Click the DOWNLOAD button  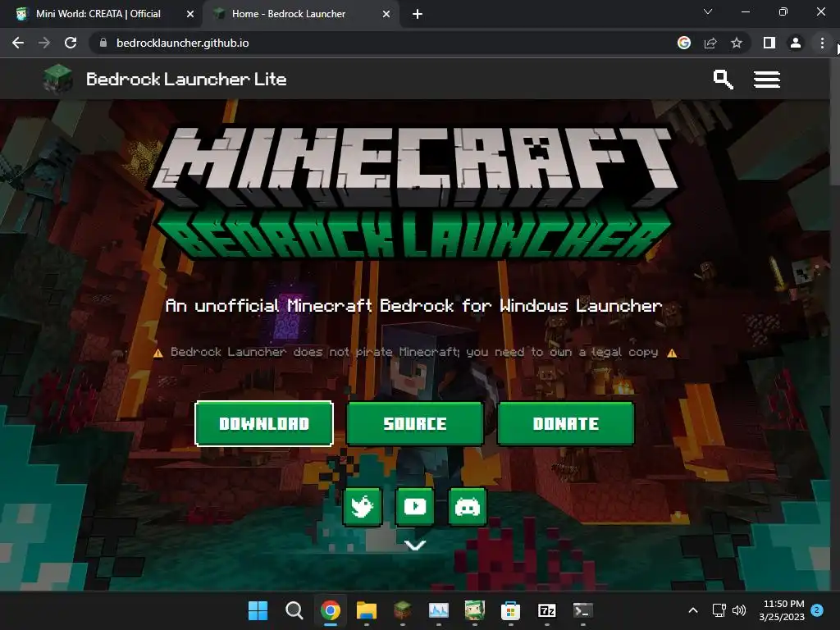tap(264, 423)
